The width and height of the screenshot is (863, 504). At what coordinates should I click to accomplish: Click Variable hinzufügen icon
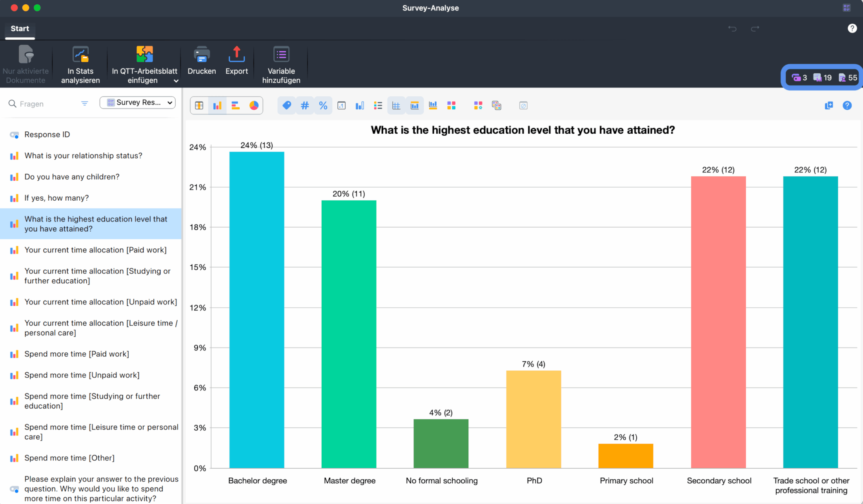tap(281, 55)
